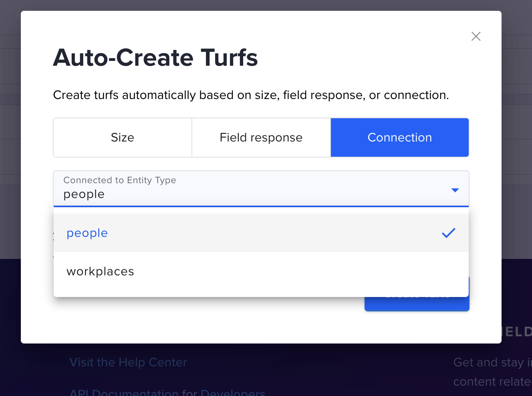Image resolution: width=532 pixels, height=396 pixels.
Task: Click the Auto-Create Turfs heading
Action: click(155, 58)
